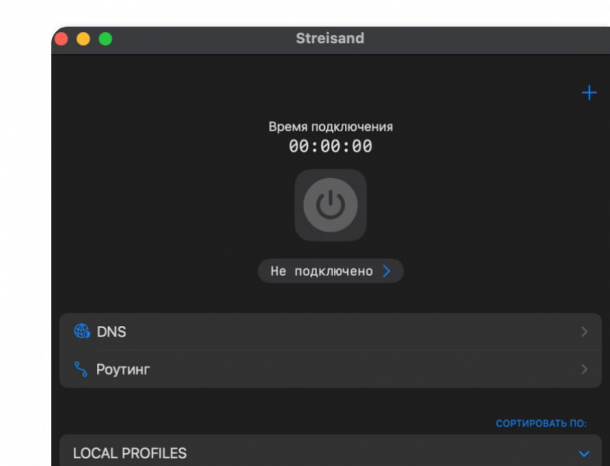Toggle the VPN power button
The height and width of the screenshot is (466, 610).
pyautogui.click(x=330, y=205)
